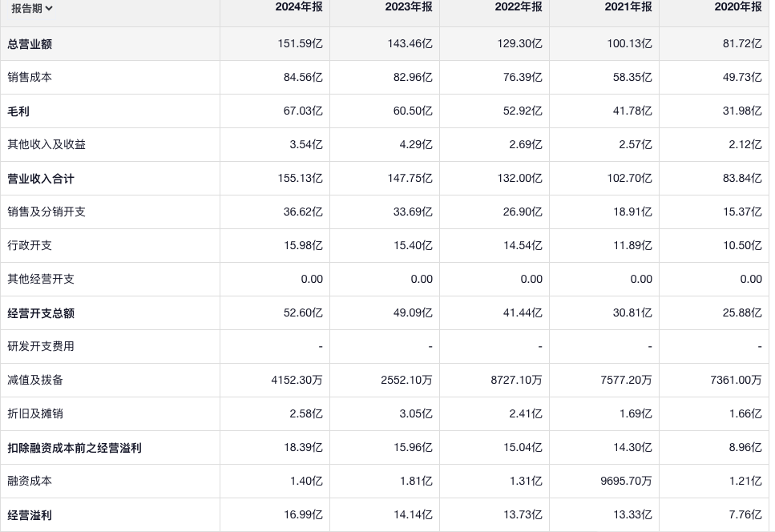The height and width of the screenshot is (532, 775).
Task: Select the 2021年报 column header
Action: (628, 7)
